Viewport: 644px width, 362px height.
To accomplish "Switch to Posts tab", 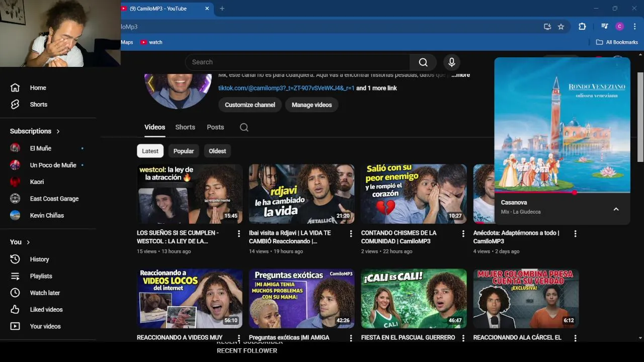I will tap(215, 127).
